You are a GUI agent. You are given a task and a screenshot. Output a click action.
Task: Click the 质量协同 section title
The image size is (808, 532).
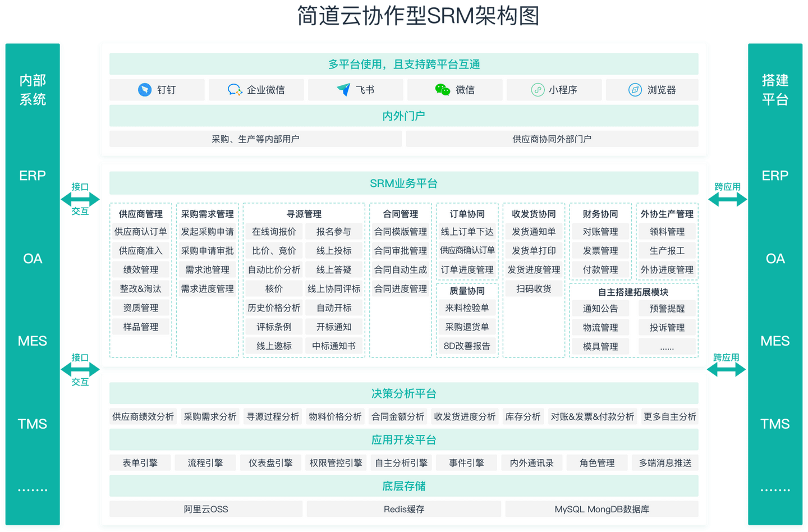click(467, 291)
